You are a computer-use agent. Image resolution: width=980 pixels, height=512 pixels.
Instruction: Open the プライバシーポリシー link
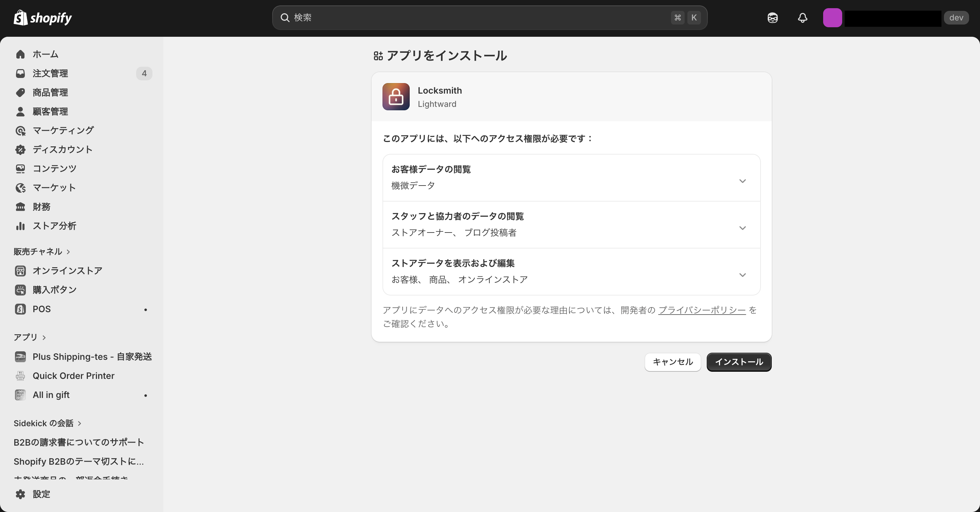702,310
